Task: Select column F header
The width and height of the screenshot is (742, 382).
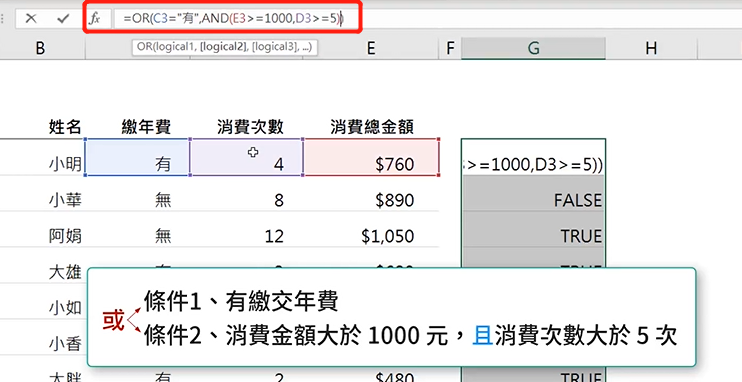Action: point(450,48)
